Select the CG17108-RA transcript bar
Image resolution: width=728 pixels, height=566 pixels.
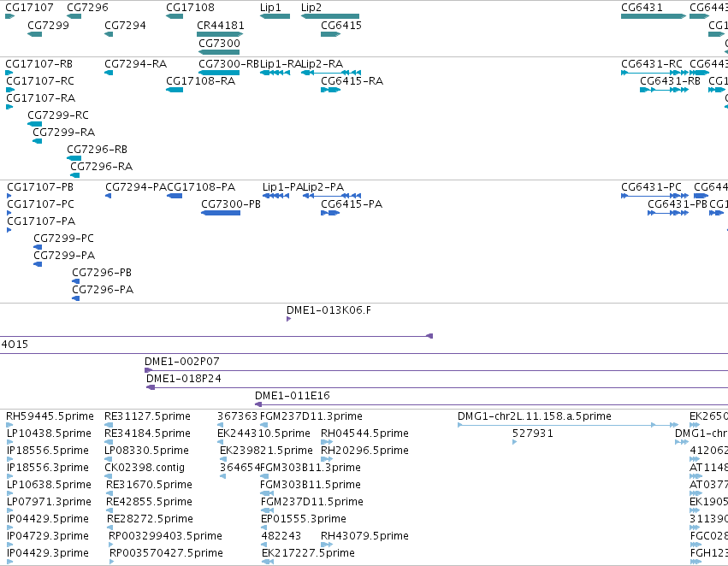[175, 90]
